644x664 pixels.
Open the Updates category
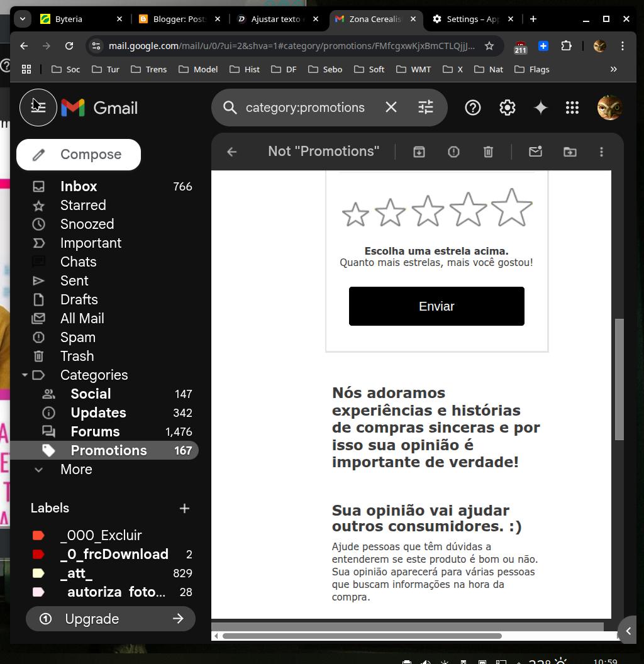[104, 412]
